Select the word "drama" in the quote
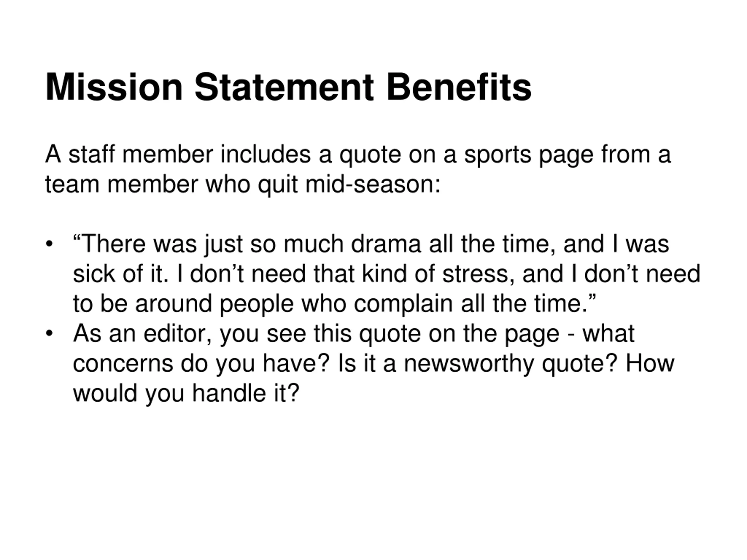This screenshot has height=560, width=747. tap(386, 244)
